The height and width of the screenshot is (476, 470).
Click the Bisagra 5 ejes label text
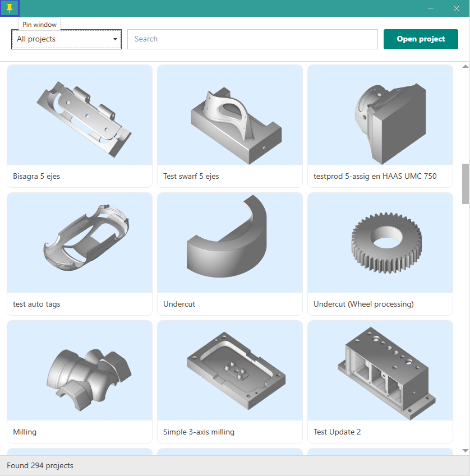click(x=36, y=176)
